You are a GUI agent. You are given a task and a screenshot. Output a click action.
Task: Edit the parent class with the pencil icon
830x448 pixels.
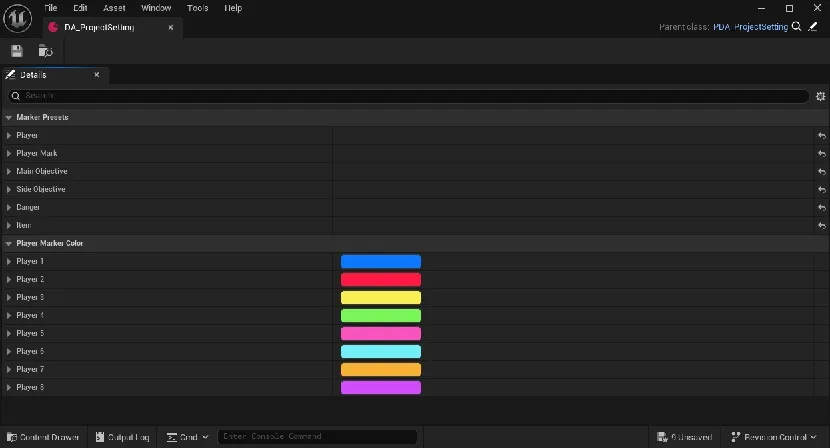pyautogui.click(x=813, y=26)
